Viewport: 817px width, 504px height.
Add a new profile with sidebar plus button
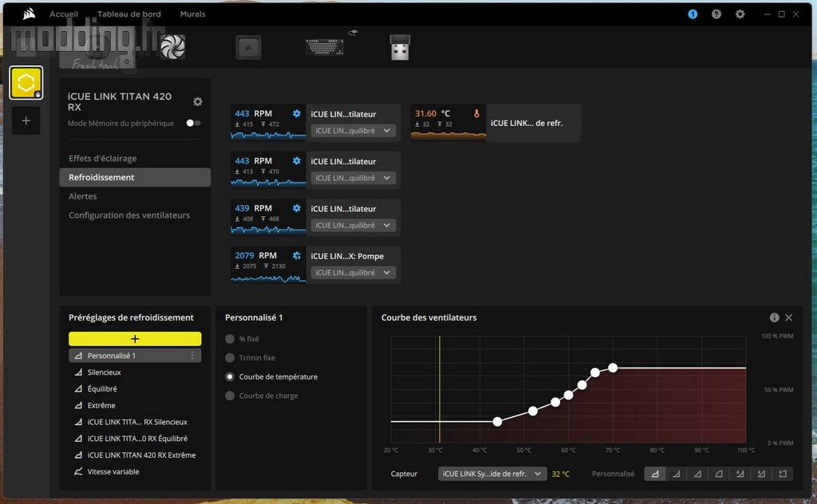pyautogui.click(x=26, y=120)
